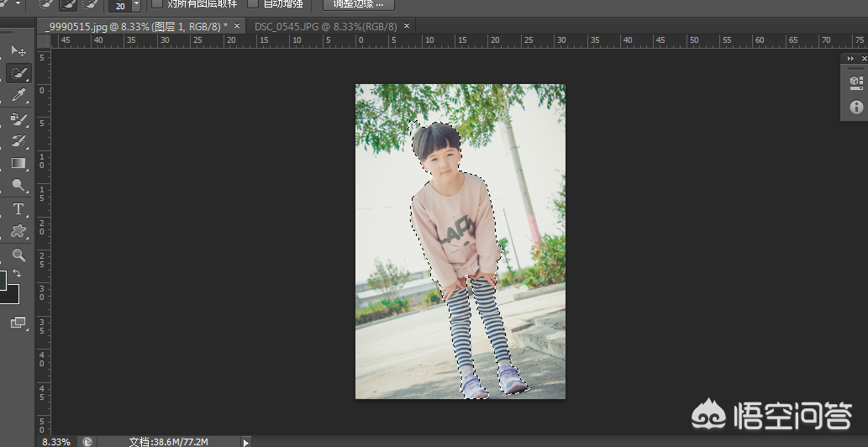Select the Move tool

click(18, 52)
